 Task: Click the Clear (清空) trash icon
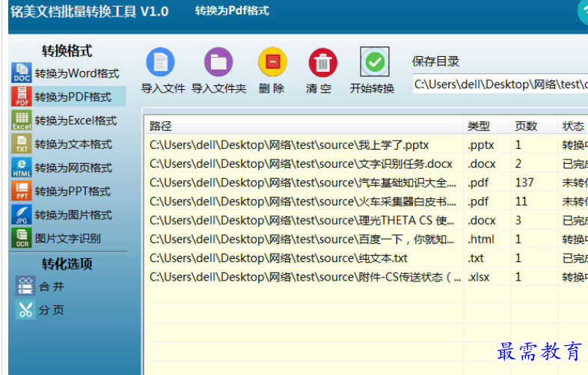tap(323, 62)
